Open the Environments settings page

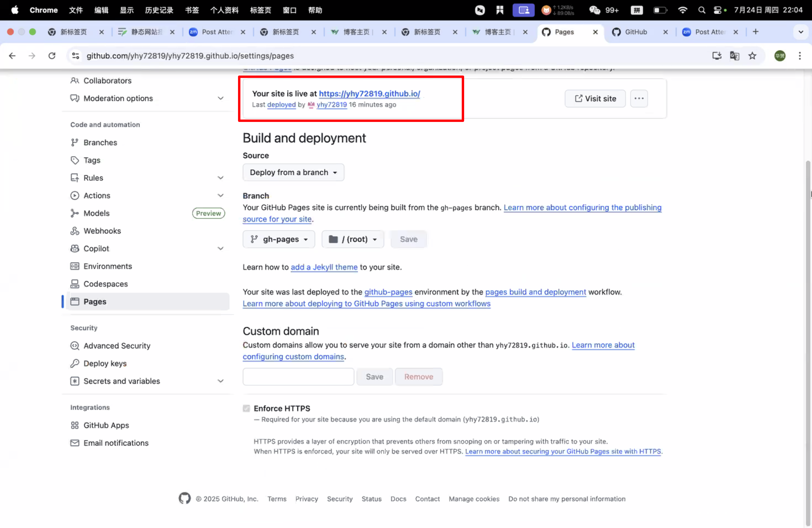tap(108, 266)
